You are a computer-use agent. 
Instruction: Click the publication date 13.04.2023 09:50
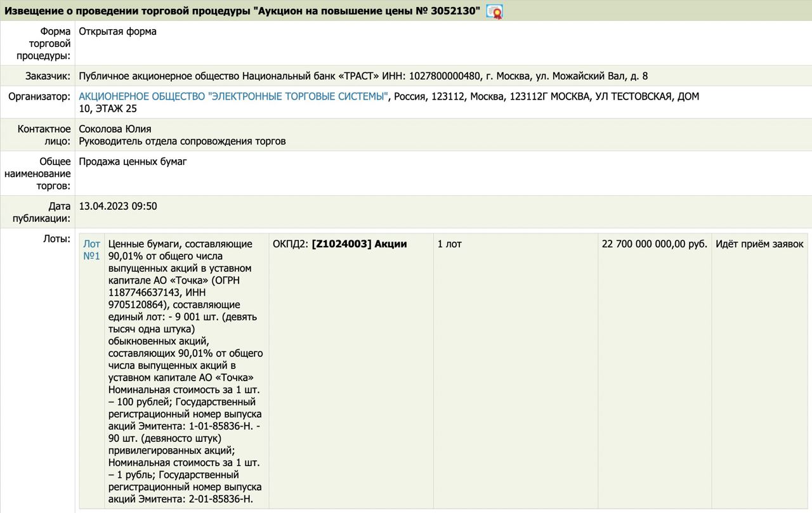(x=118, y=207)
